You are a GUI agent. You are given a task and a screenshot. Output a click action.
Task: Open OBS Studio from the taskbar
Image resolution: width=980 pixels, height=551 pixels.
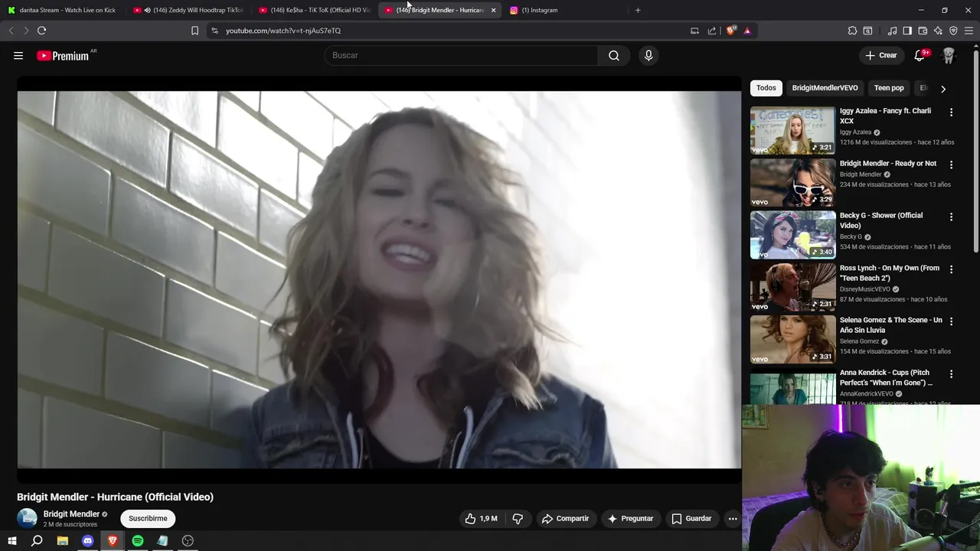[x=188, y=540]
